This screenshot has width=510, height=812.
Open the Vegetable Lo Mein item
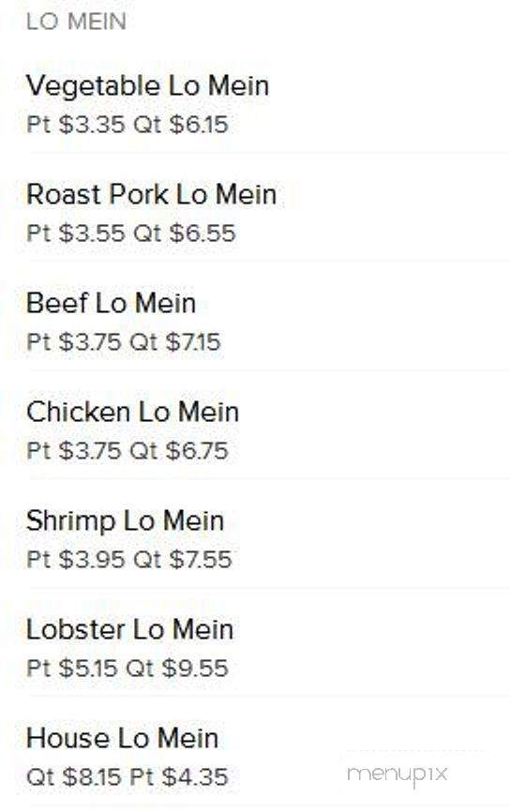[x=147, y=86]
